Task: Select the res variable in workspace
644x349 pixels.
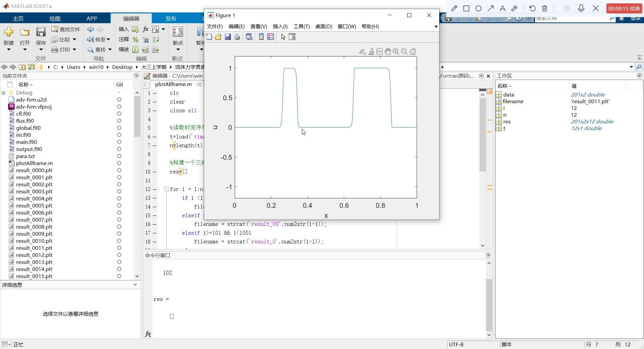Action: 507,121
